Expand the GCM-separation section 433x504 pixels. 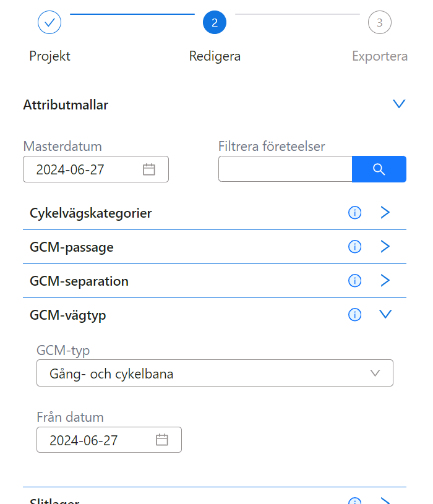(385, 281)
